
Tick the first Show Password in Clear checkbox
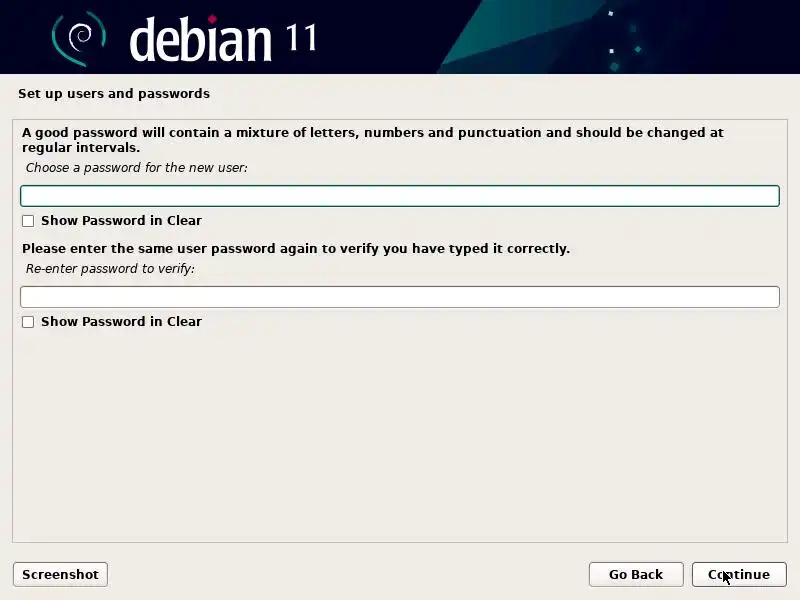pyautogui.click(x=28, y=221)
